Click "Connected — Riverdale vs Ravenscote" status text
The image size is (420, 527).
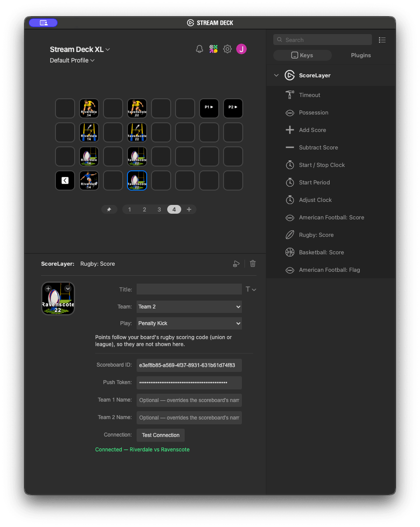(x=142, y=450)
